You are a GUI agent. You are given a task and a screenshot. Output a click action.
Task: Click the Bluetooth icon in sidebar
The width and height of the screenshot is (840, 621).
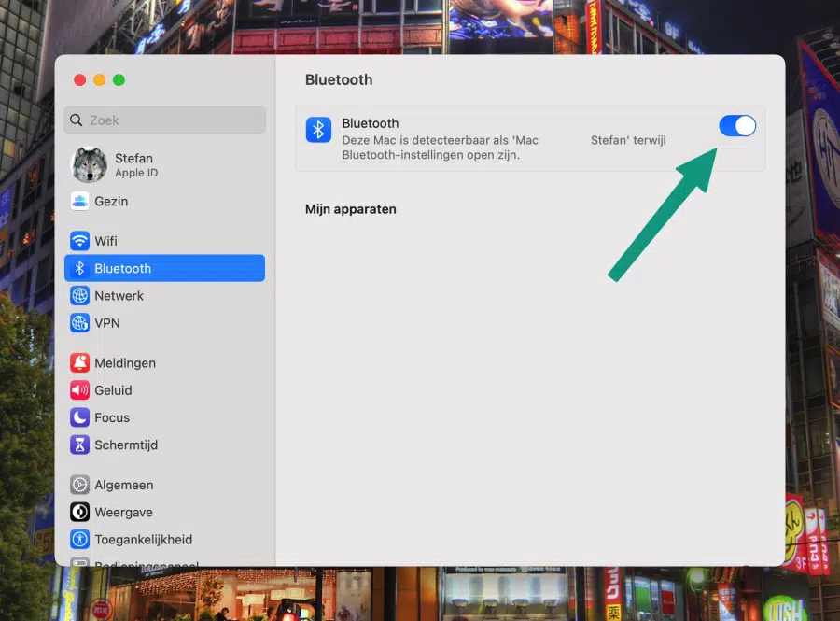(80, 268)
